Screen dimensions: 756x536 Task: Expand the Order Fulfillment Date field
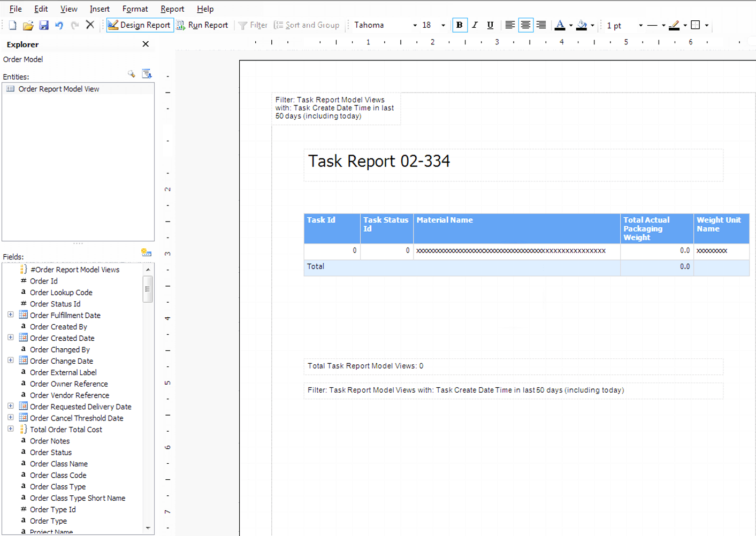10,315
